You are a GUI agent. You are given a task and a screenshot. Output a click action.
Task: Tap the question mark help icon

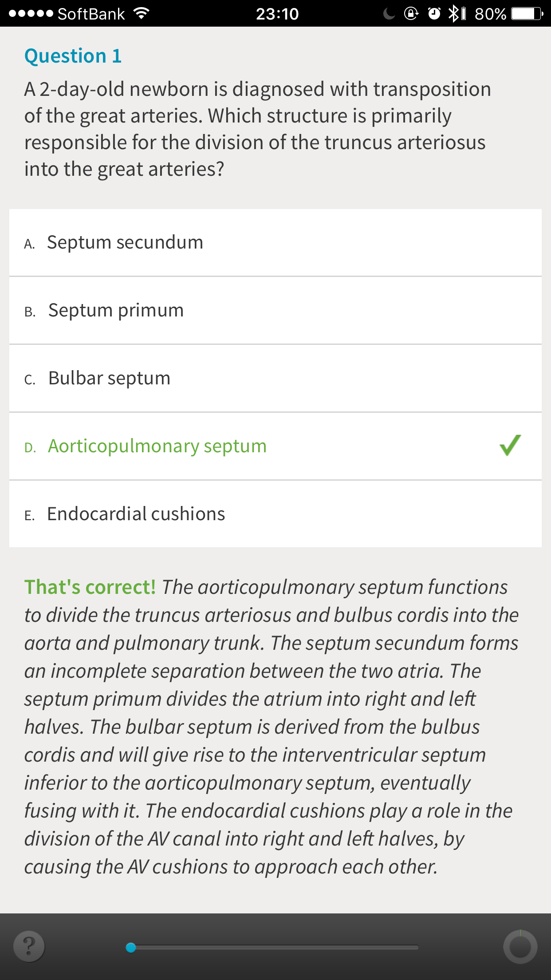29,946
